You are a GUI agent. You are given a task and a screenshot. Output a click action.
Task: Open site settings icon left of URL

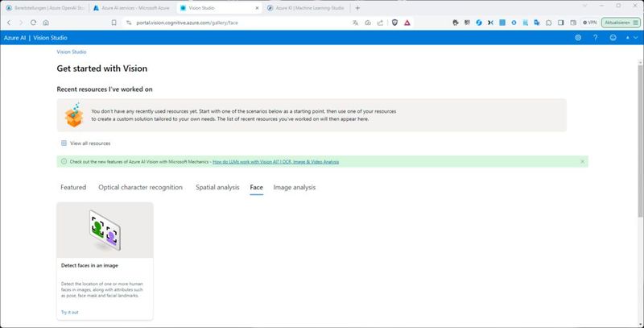[129, 23]
